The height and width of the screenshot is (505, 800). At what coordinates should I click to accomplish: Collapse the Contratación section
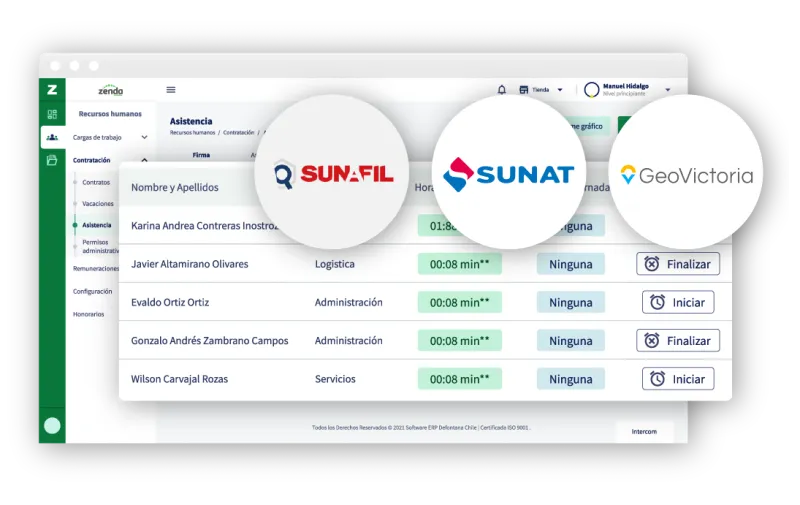click(144, 160)
